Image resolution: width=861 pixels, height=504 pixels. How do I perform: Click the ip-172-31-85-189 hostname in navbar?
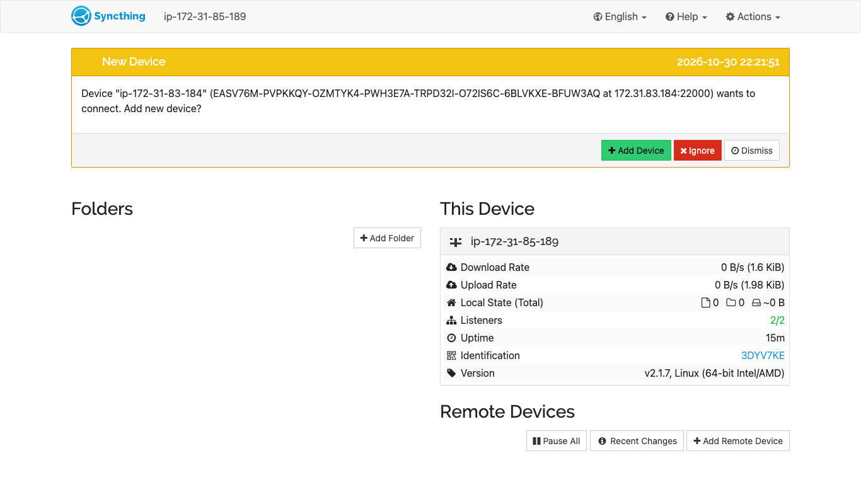coord(205,16)
